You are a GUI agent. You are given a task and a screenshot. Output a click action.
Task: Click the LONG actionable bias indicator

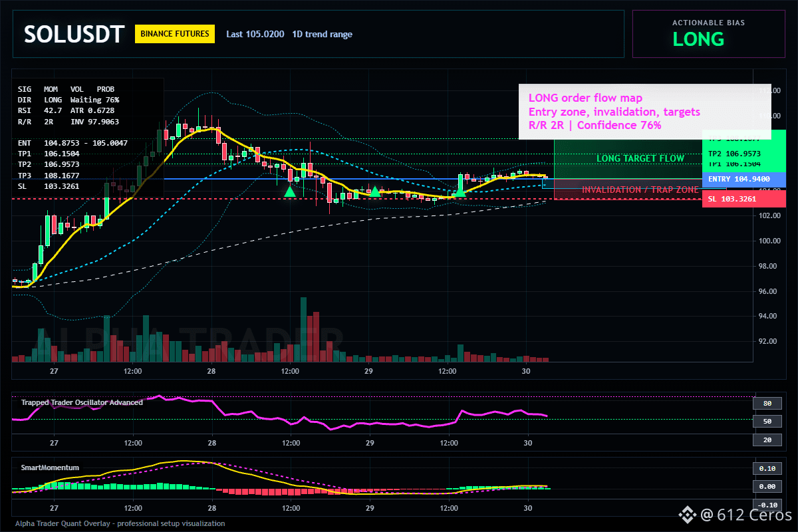pos(698,39)
